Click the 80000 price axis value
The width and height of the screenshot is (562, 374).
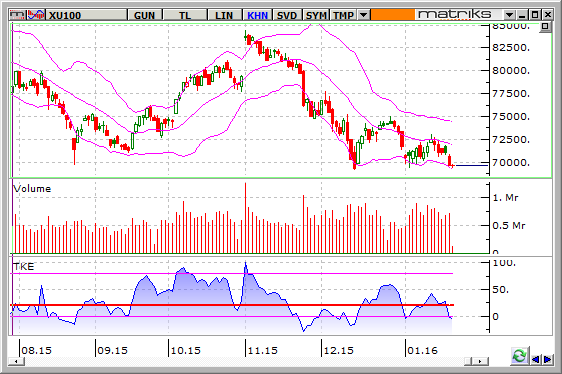pyautogui.click(x=511, y=70)
